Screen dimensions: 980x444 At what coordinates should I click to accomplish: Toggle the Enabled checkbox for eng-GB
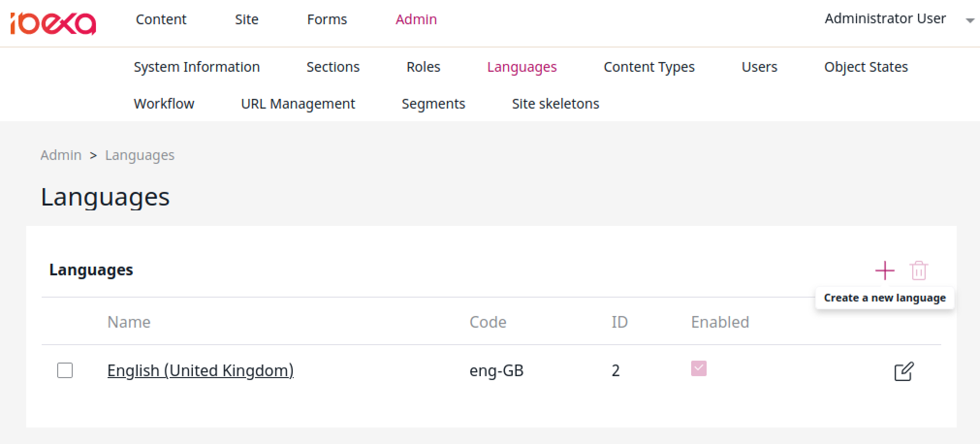pyautogui.click(x=698, y=368)
